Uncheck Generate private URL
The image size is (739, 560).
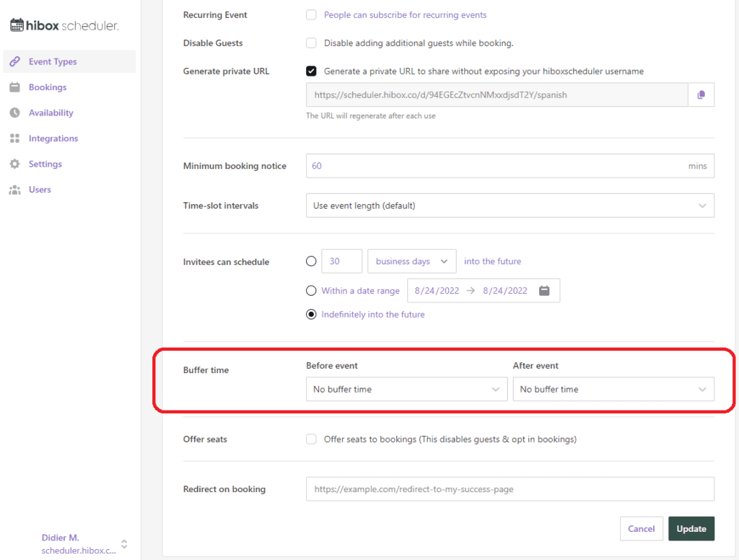pyautogui.click(x=311, y=71)
